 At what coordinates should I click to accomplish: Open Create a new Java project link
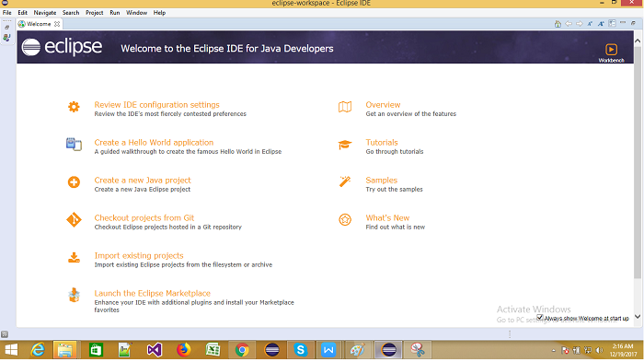[x=143, y=181]
